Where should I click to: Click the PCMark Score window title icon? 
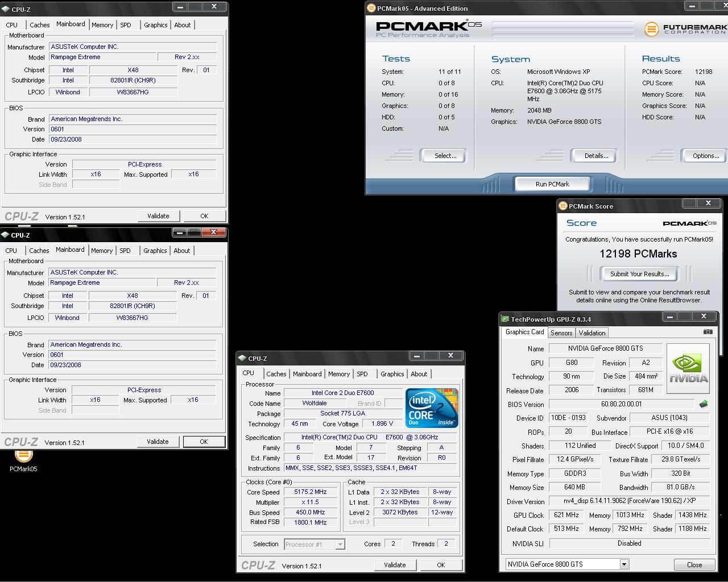(x=562, y=206)
